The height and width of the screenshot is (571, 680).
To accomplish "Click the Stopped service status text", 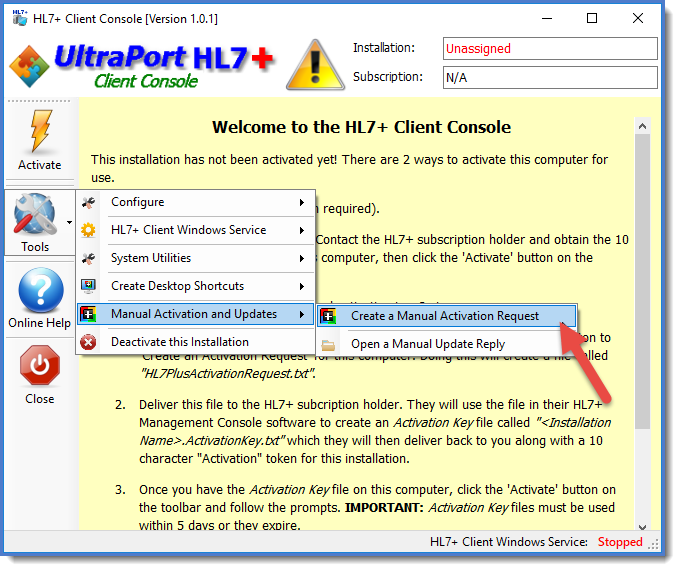I will 620,542.
